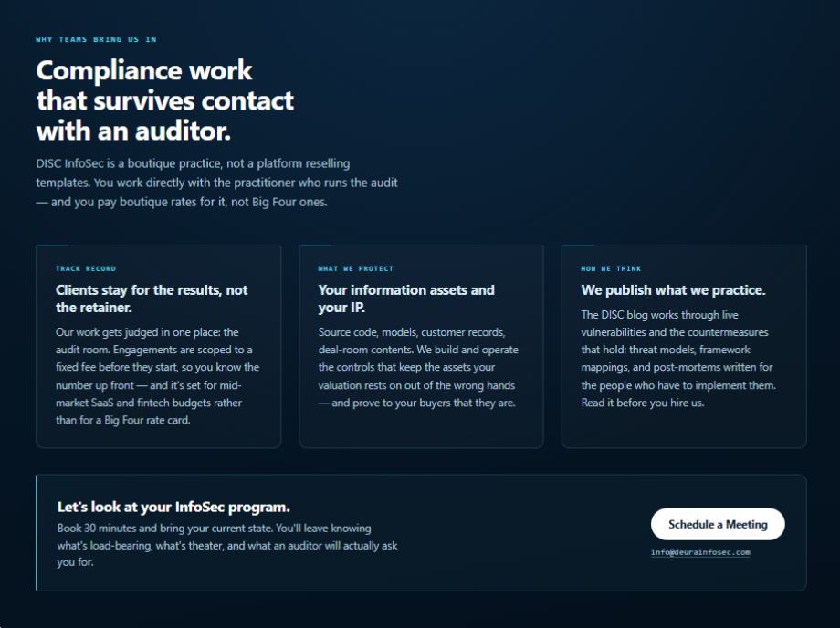840x628 pixels.
Task: Click 'Your information assets and your IP.' heading
Action: tap(406, 298)
